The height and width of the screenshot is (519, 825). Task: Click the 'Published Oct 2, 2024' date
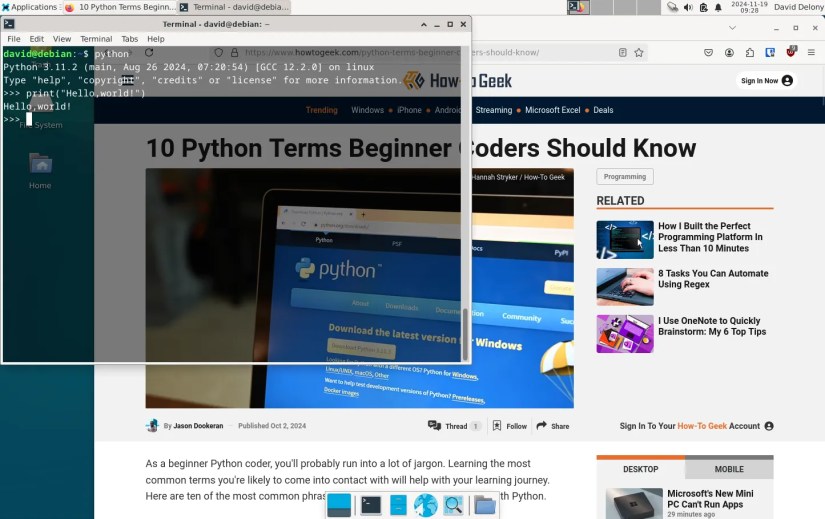coord(271,426)
